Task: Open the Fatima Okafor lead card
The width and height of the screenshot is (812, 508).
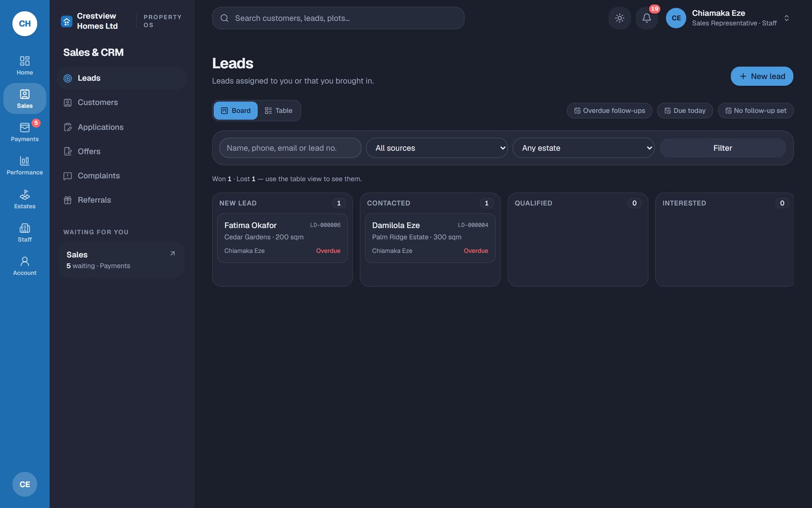Action: [x=282, y=238]
